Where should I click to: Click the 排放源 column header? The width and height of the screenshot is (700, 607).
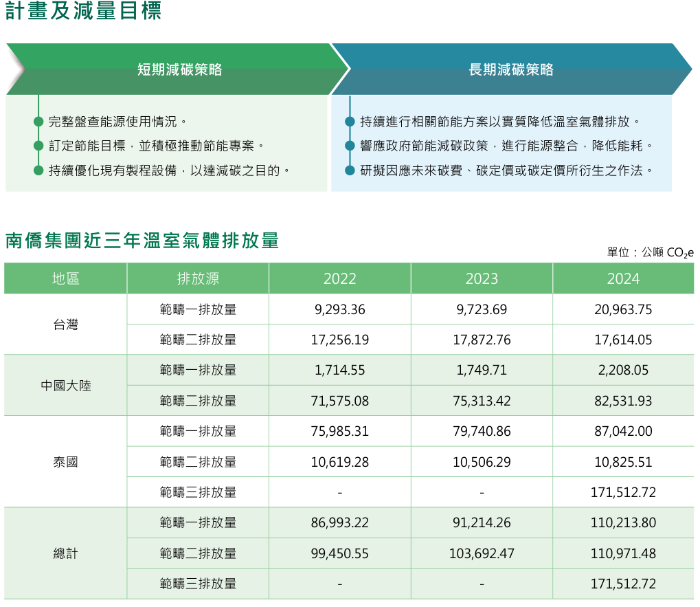[198, 278]
